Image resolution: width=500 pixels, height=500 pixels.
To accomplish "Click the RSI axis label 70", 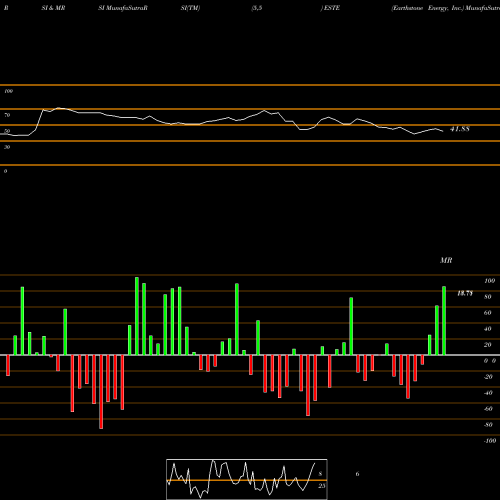I will pos(7,115).
